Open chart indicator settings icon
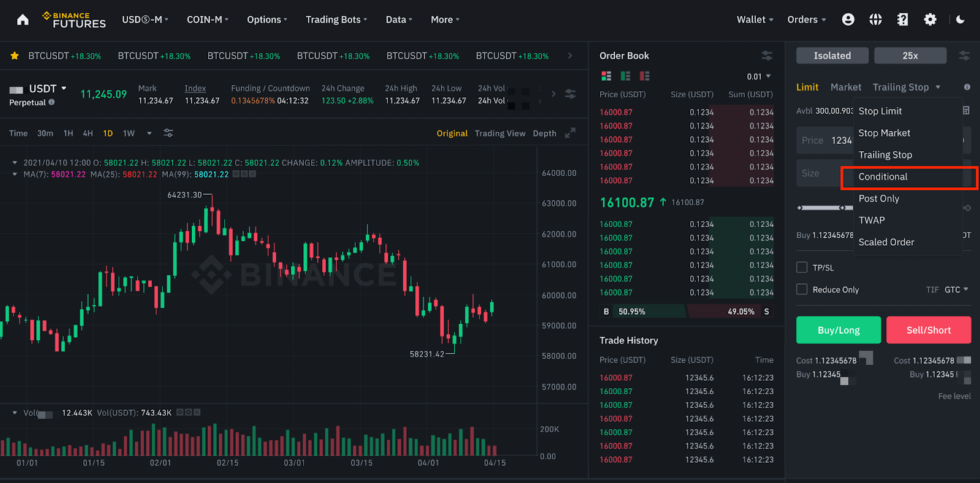Viewport: 980px width, 483px height. (x=168, y=133)
